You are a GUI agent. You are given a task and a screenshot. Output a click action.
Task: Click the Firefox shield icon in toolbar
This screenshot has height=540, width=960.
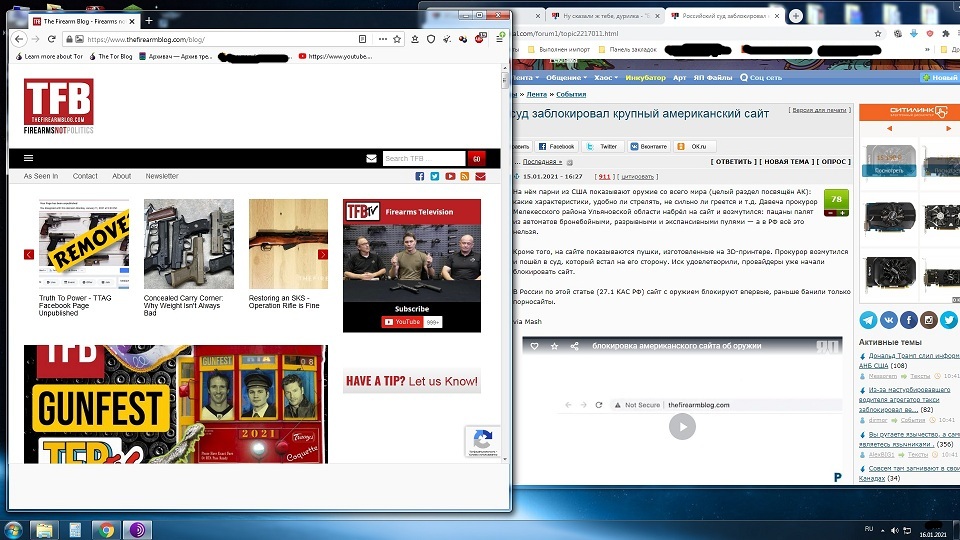tap(431, 39)
